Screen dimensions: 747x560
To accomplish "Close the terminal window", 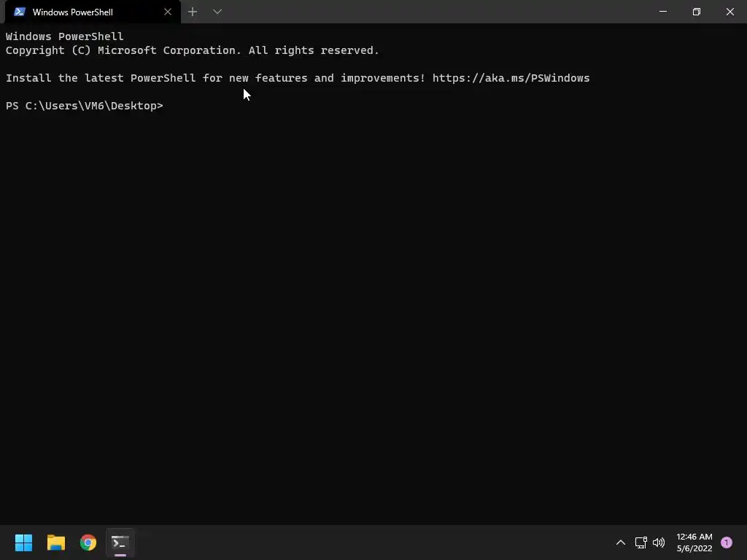I will pos(729,12).
